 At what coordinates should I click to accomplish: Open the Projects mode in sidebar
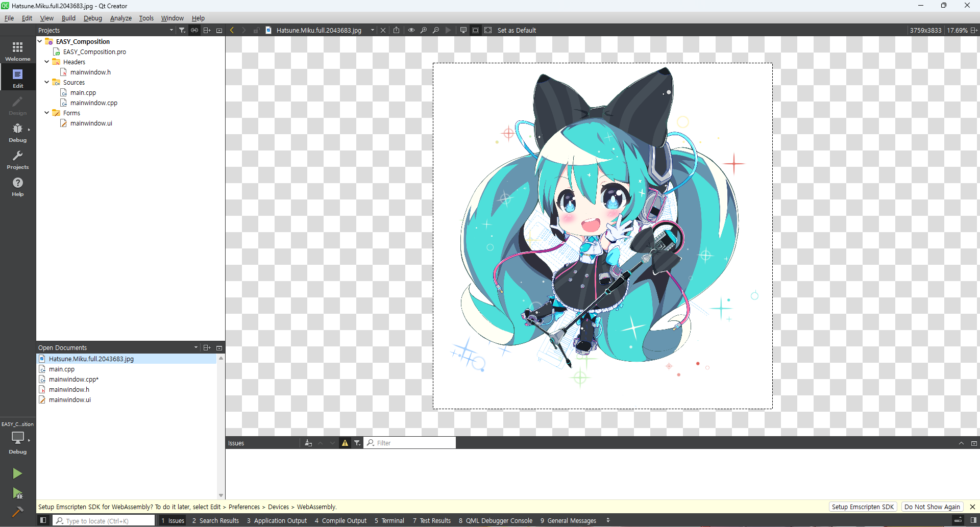(18, 159)
